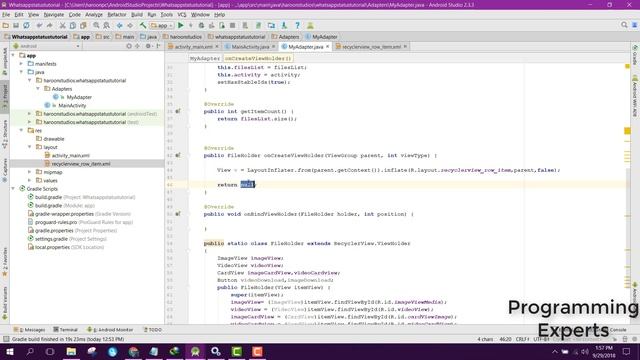The width and height of the screenshot is (640, 360).
Task: Click the Open folder toolbar icon
Action: (x=6, y=25)
